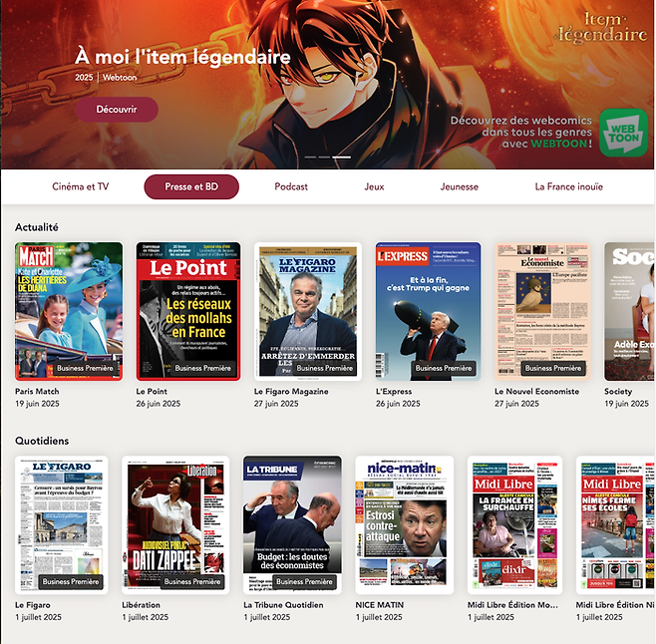
Task: Click the green WEBTOON logo icon
Action: [623, 133]
